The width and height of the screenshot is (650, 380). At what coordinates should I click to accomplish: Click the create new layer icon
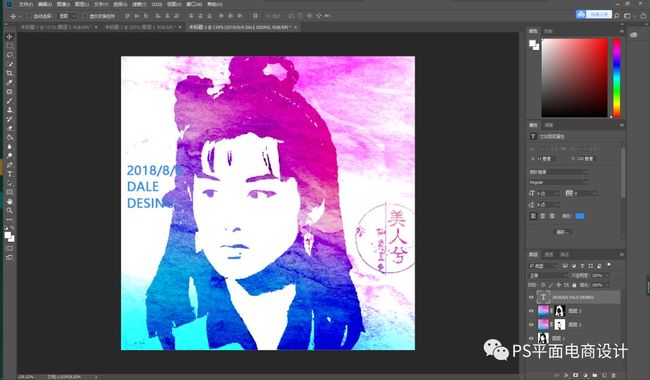[x=604, y=375]
